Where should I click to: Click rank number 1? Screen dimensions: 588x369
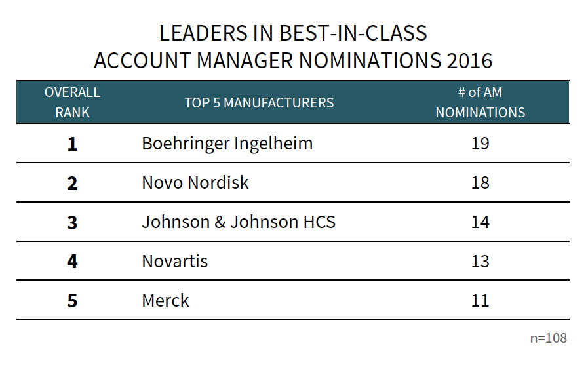(x=72, y=144)
